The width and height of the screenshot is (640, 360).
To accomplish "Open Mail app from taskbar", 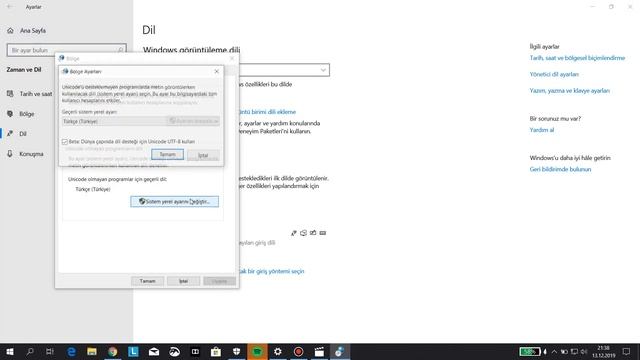I will [154, 351].
